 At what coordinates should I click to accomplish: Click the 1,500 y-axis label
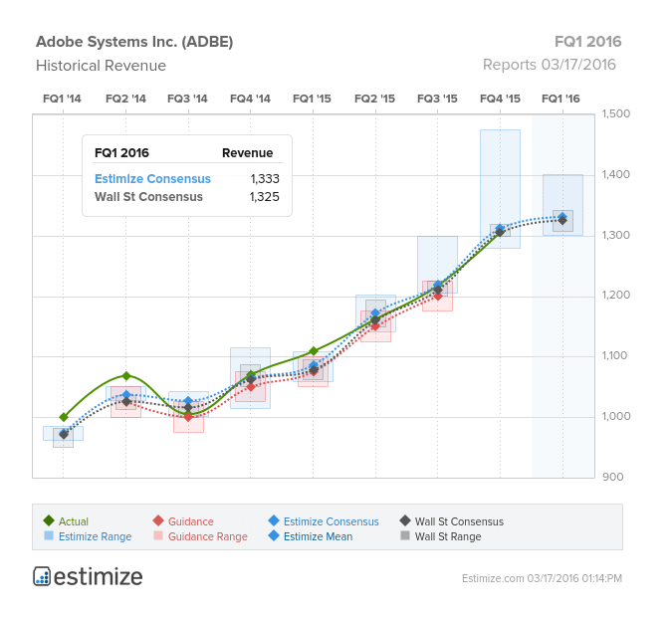616,114
